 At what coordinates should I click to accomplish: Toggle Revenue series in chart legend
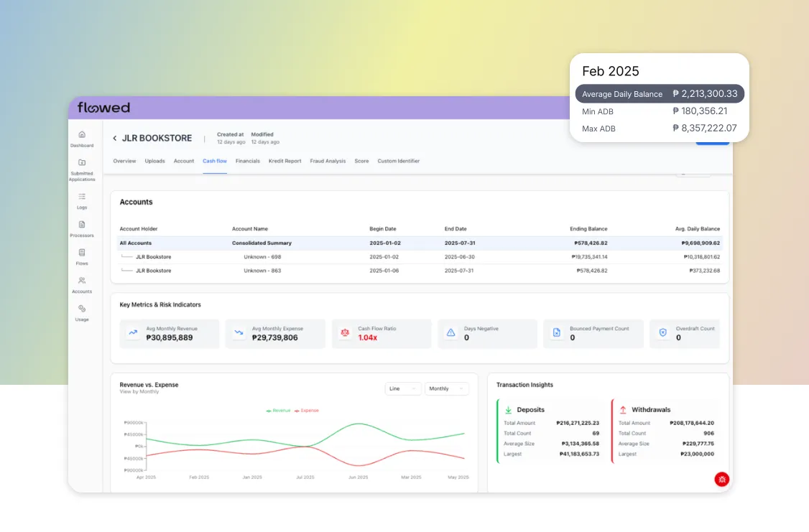(x=279, y=411)
